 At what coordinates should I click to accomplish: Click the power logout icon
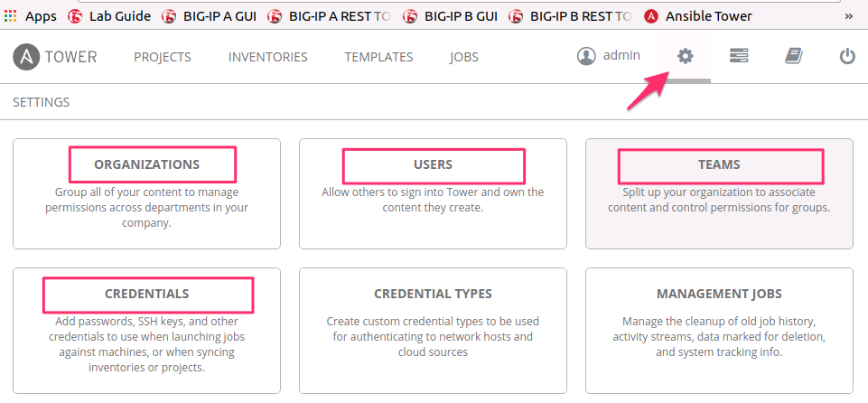(847, 56)
